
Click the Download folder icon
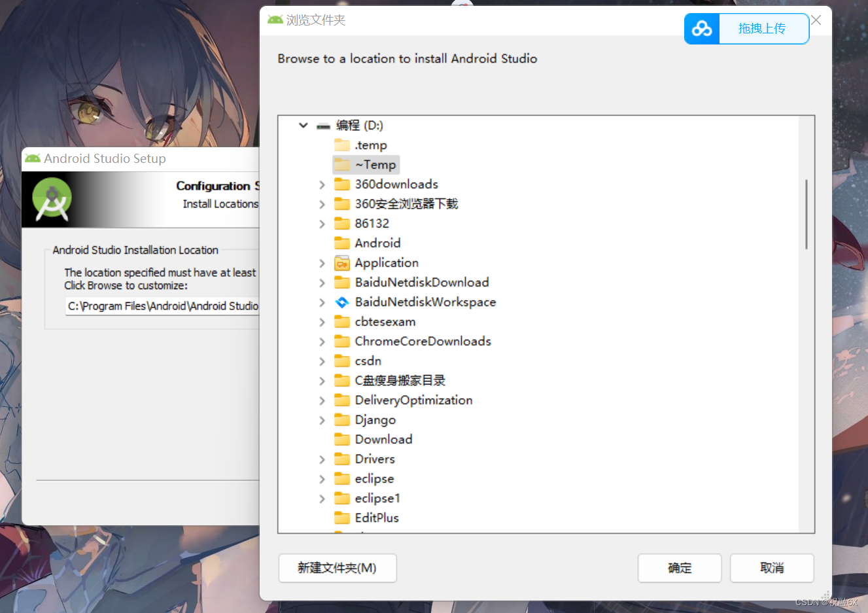(342, 439)
